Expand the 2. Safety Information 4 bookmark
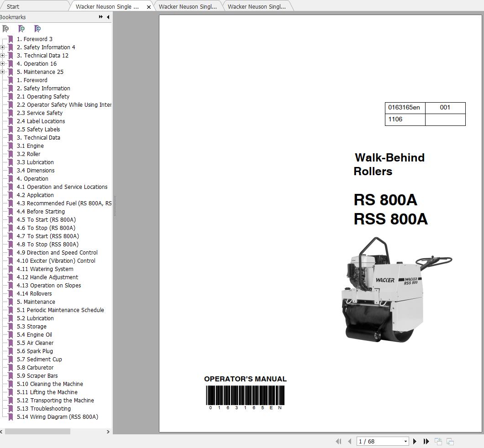The width and height of the screenshot is (484, 448). 2,47
